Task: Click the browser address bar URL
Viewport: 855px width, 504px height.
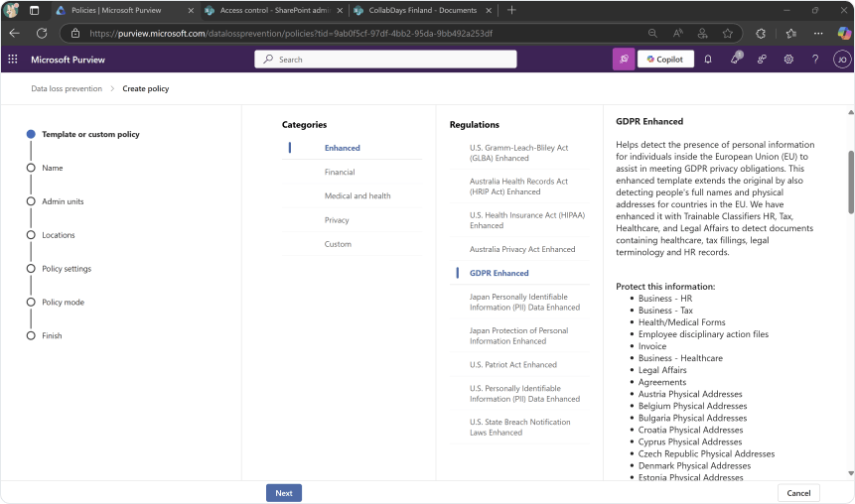Action: [x=291, y=34]
